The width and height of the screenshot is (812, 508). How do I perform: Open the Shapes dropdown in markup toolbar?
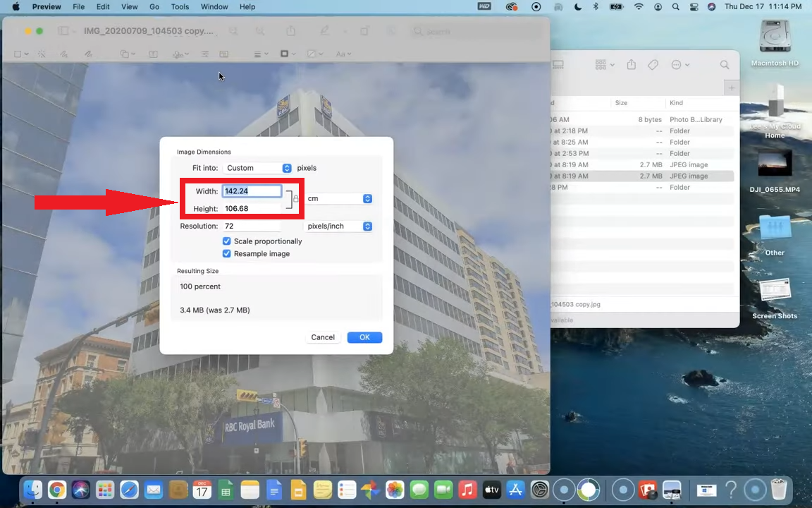click(128, 54)
